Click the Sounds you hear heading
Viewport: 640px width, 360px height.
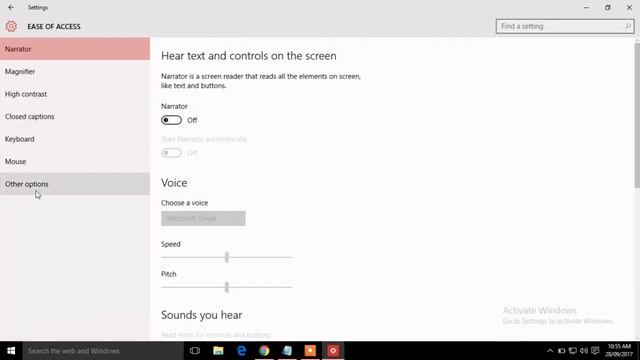pyautogui.click(x=202, y=315)
